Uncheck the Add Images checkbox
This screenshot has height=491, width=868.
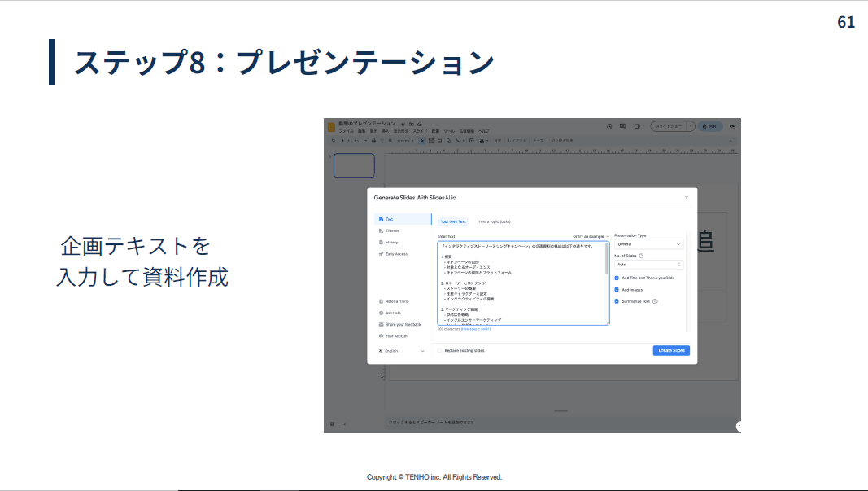[617, 290]
